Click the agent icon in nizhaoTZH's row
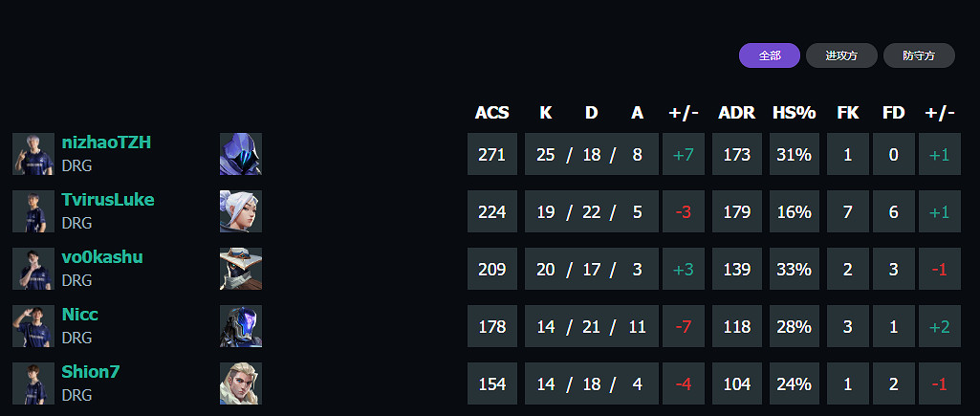This screenshot has height=416, width=980. click(241, 154)
